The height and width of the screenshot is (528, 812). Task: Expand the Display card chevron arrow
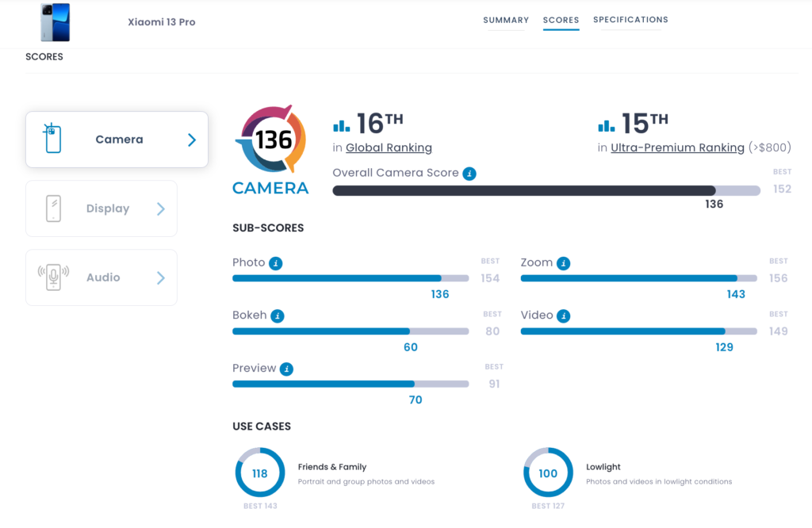(161, 209)
